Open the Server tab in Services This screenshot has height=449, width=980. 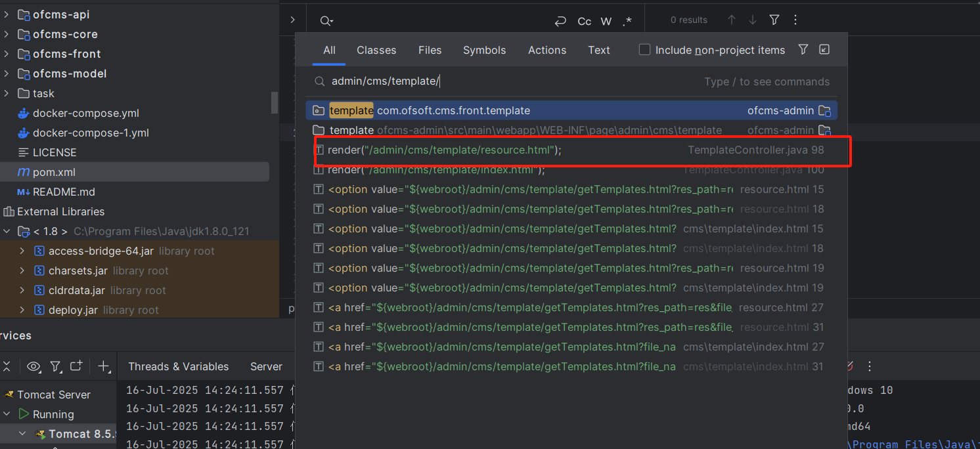click(266, 366)
